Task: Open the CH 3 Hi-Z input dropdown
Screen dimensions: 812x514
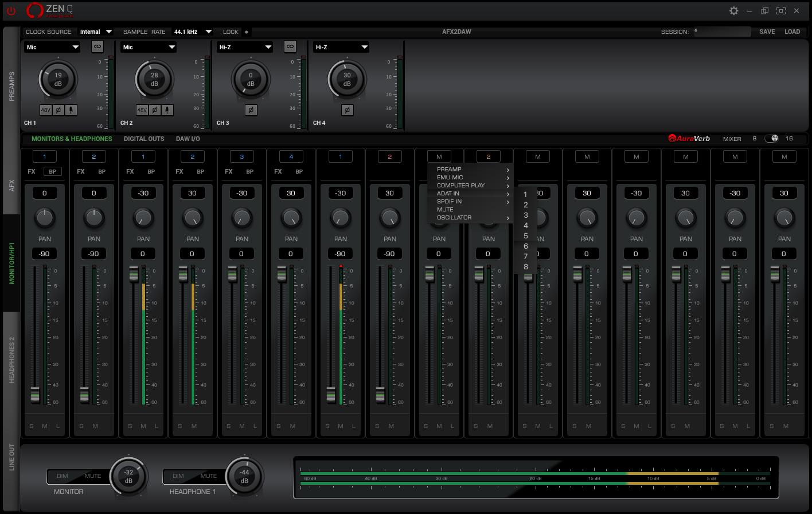Action: [245, 47]
